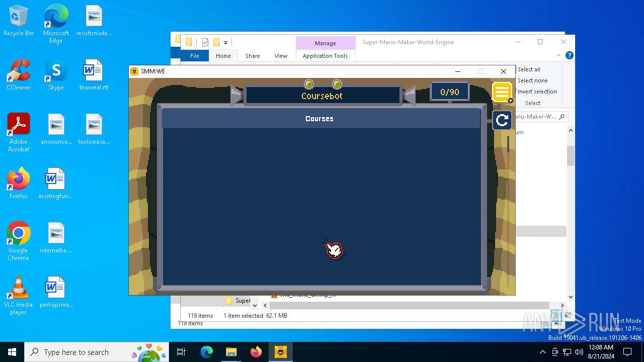Click the left coin button above Coursebot
This screenshot has width=644, height=362.
click(x=309, y=83)
